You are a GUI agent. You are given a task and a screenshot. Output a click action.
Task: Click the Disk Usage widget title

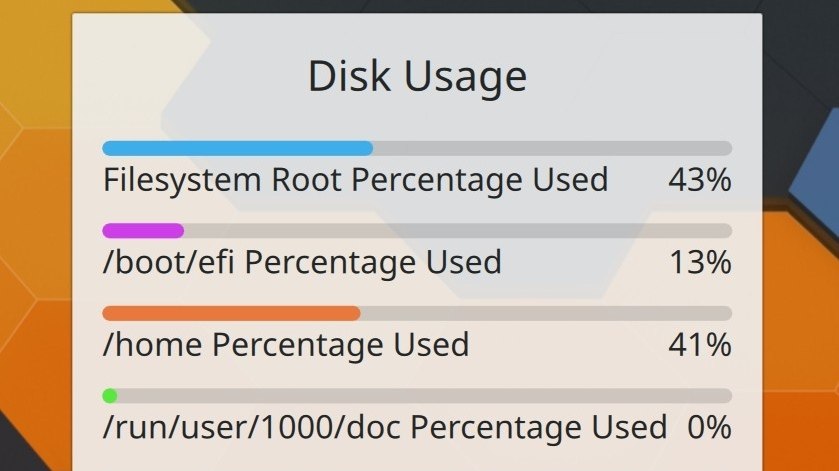coord(417,76)
